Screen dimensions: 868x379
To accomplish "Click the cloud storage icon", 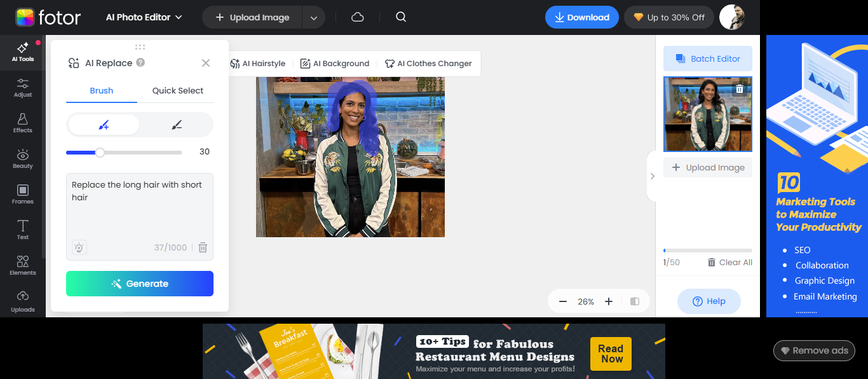I will tap(358, 17).
